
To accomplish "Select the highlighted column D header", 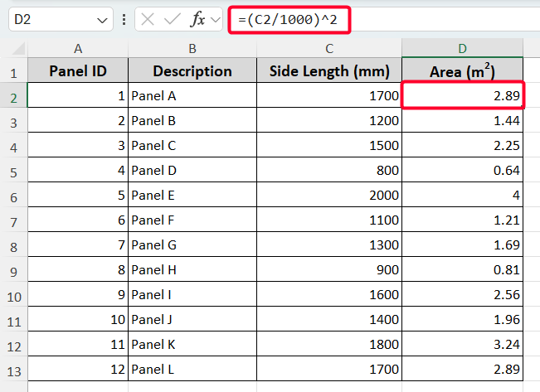I will (463, 48).
